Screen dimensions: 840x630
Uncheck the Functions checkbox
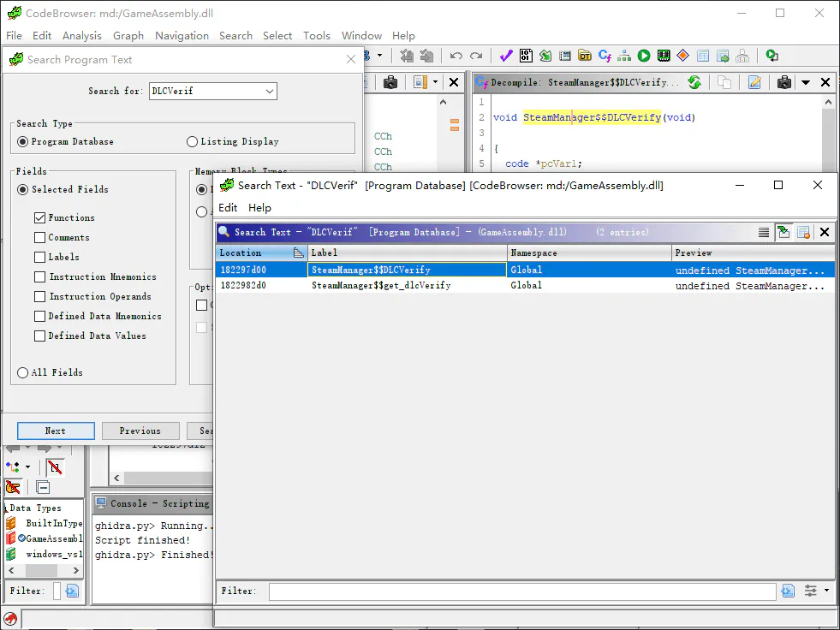(x=39, y=217)
